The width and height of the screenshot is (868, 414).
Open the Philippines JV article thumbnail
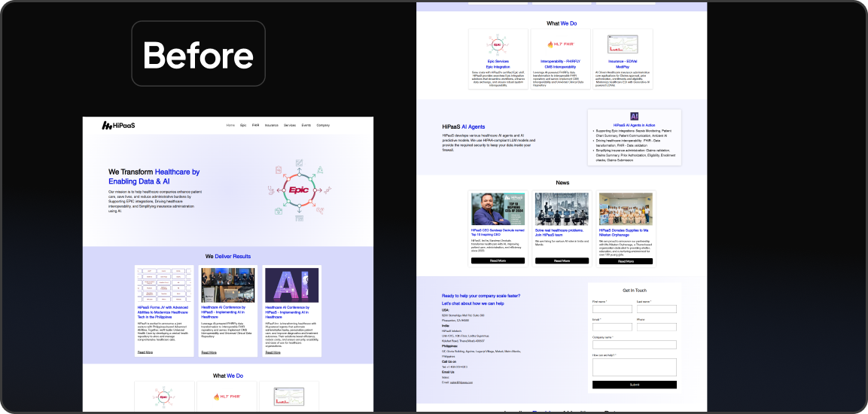pyautogui.click(x=164, y=285)
